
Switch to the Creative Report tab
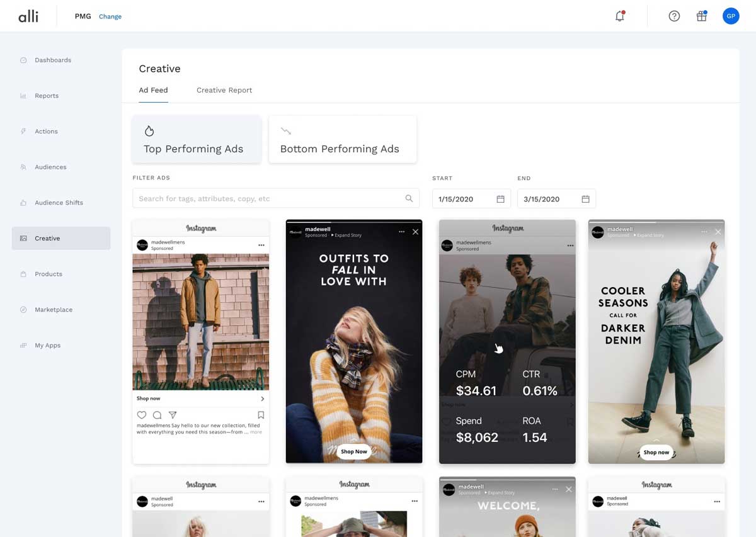click(224, 90)
